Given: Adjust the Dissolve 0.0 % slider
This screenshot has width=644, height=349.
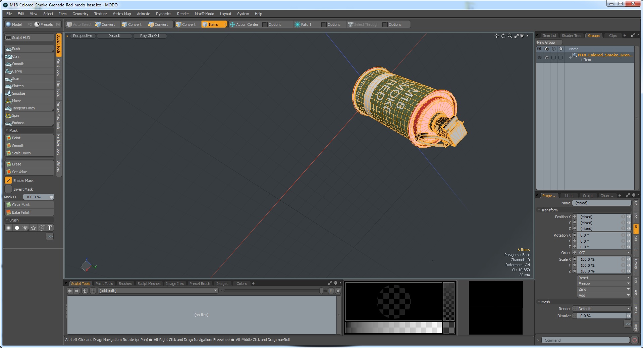Looking at the screenshot, I should 604,316.
